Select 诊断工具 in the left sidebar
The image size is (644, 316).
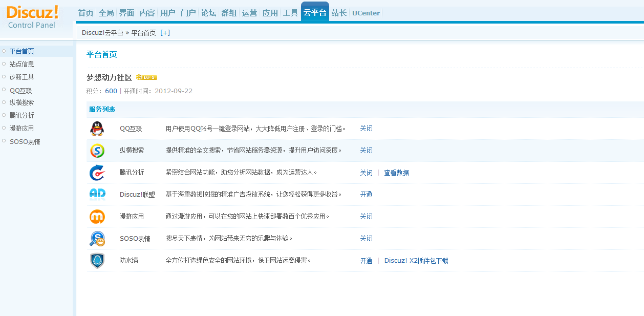tap(22, 77)
